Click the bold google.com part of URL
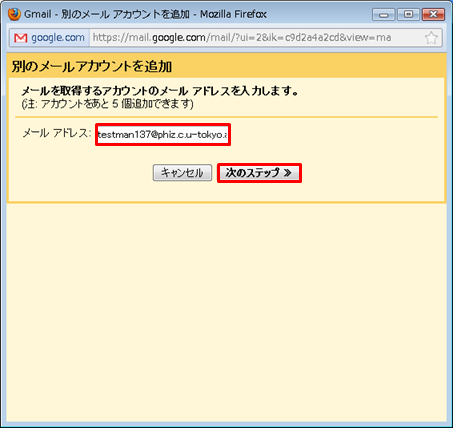Screen dimensions: 453x428 (x=179, y=38)
